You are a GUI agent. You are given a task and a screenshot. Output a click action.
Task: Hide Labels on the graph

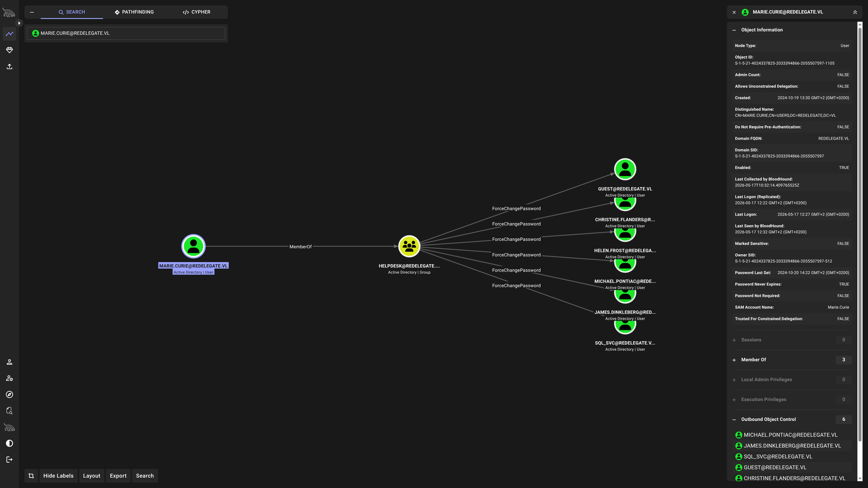[59, 476]
